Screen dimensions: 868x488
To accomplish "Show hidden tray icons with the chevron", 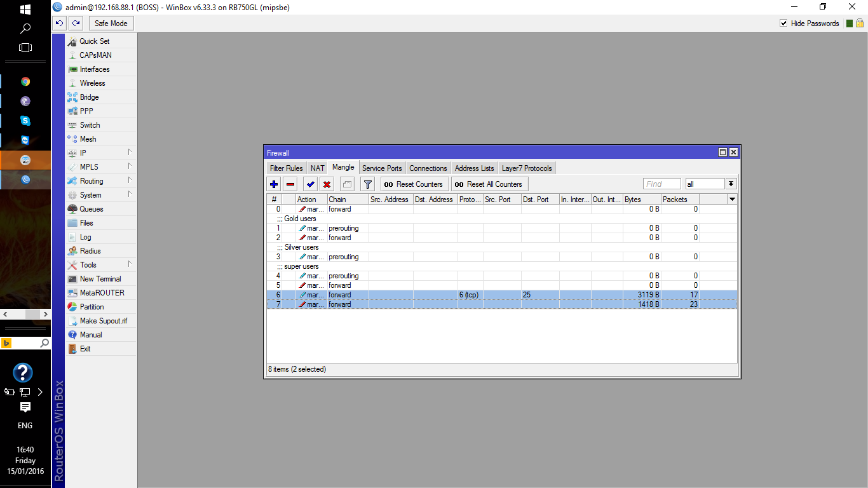I will click(x=40, y=392).
